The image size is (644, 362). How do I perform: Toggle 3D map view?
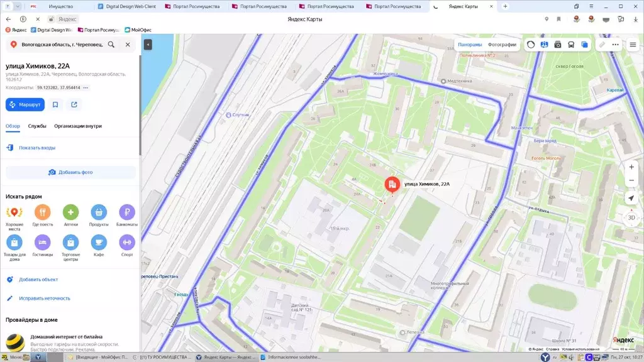point(631,217)
